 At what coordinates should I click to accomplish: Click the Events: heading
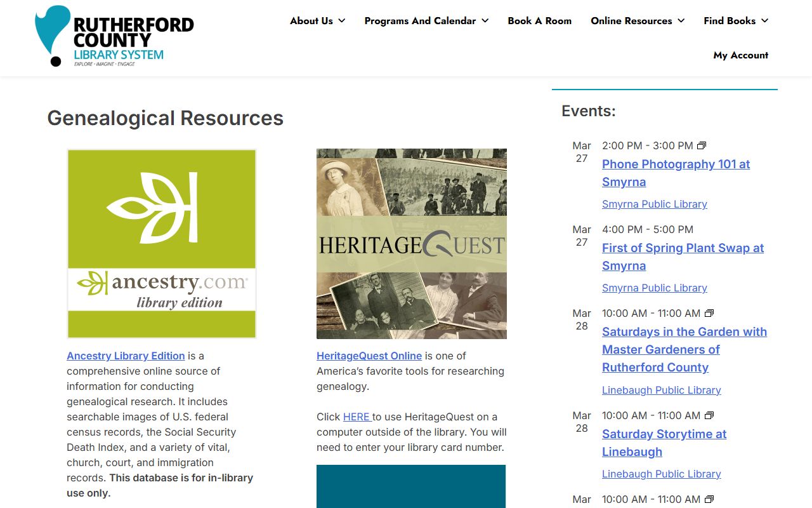point(589,111)
